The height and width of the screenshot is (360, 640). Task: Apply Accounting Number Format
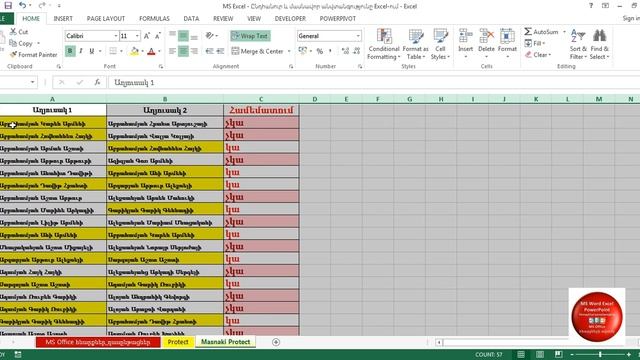point(302,51)
